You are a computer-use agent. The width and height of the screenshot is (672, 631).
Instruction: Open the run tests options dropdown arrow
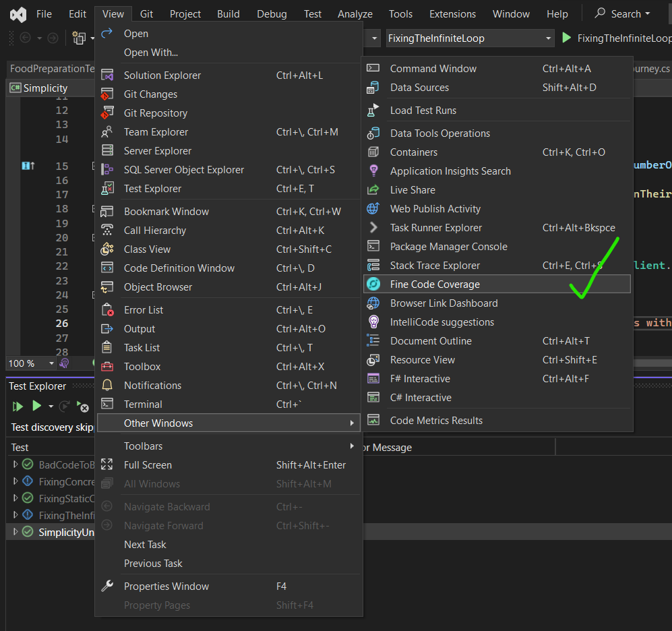point(51,406)
